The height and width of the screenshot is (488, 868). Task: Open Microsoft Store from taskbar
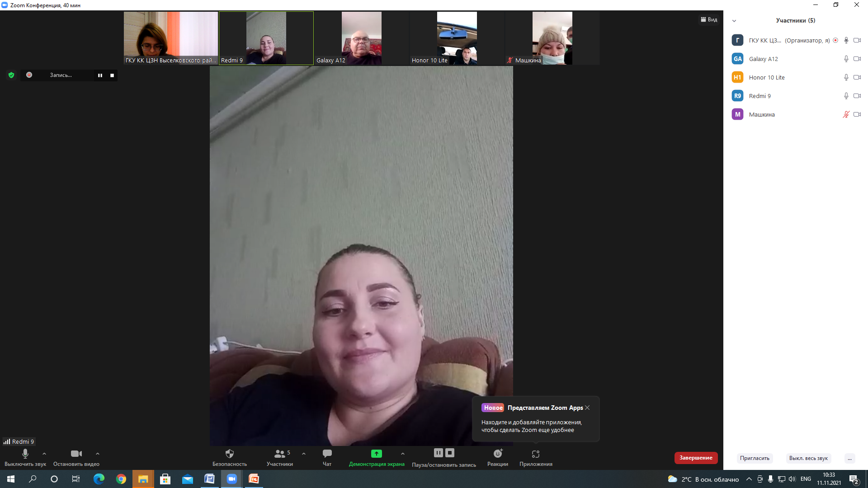pyautogui.click(x=165, y=479)
